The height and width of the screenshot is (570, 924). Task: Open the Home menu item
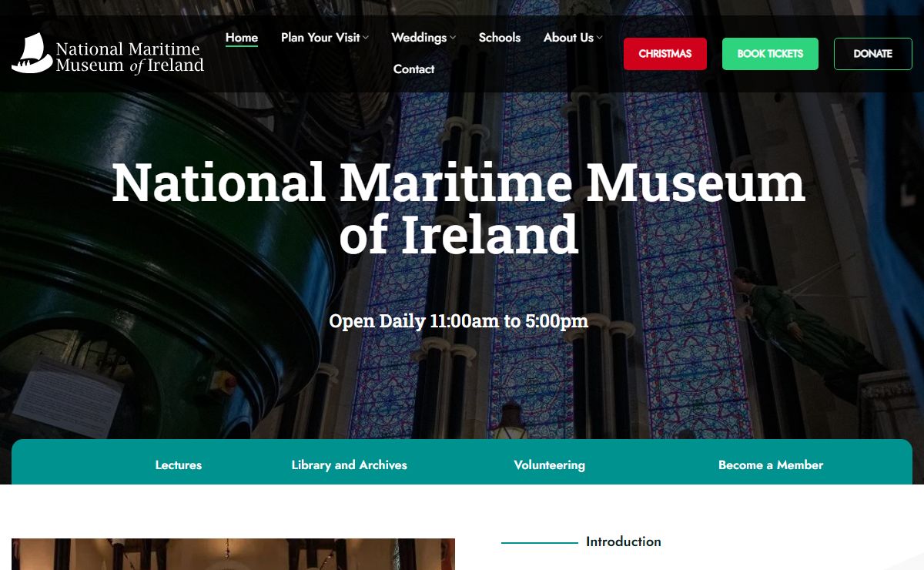(242, 38)
